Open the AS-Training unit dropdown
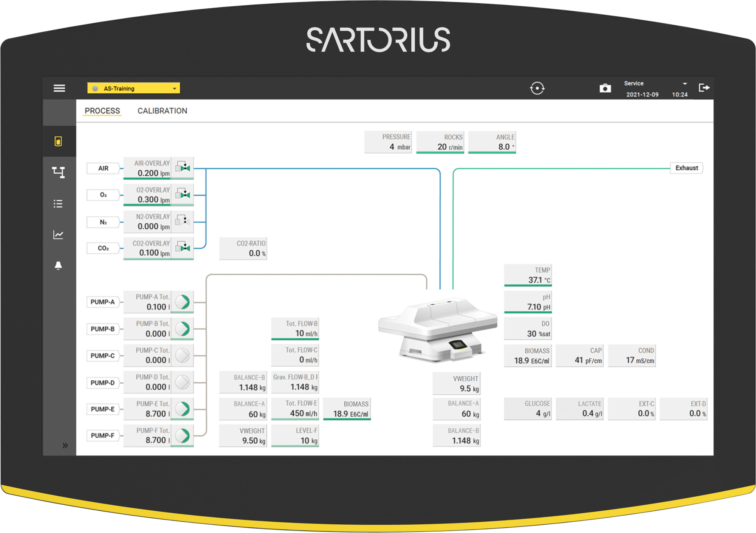This screenshot has width=756, height=533. (134, 88)
